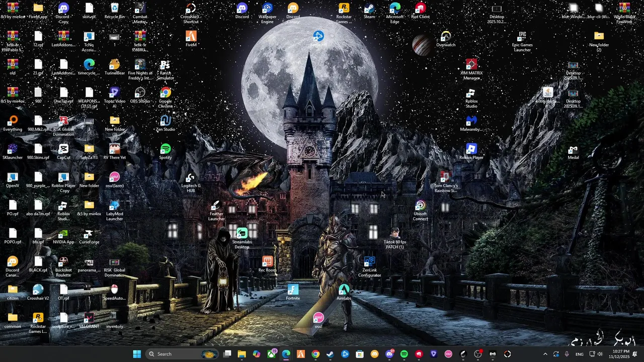
Task: Launch RV There Yet desktop icon
Action: (115, 152)
